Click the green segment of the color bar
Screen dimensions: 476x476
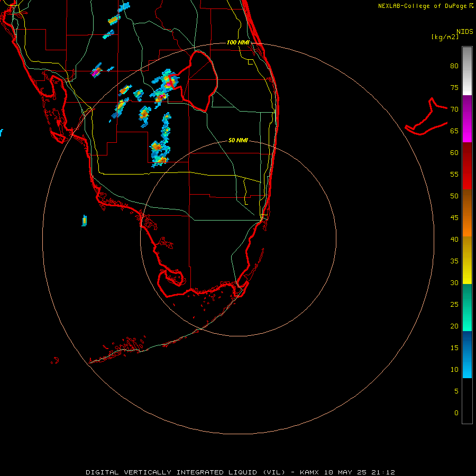pos(467,307)
